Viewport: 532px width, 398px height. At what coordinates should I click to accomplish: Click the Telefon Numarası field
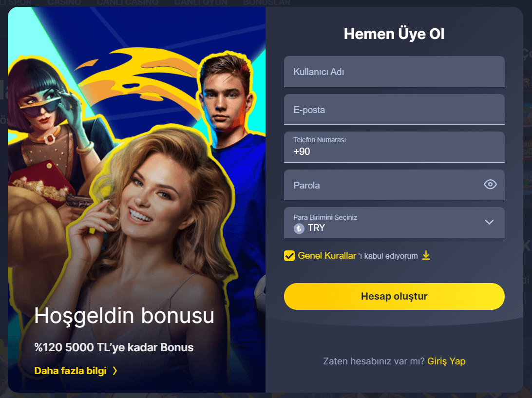point(394,147)
